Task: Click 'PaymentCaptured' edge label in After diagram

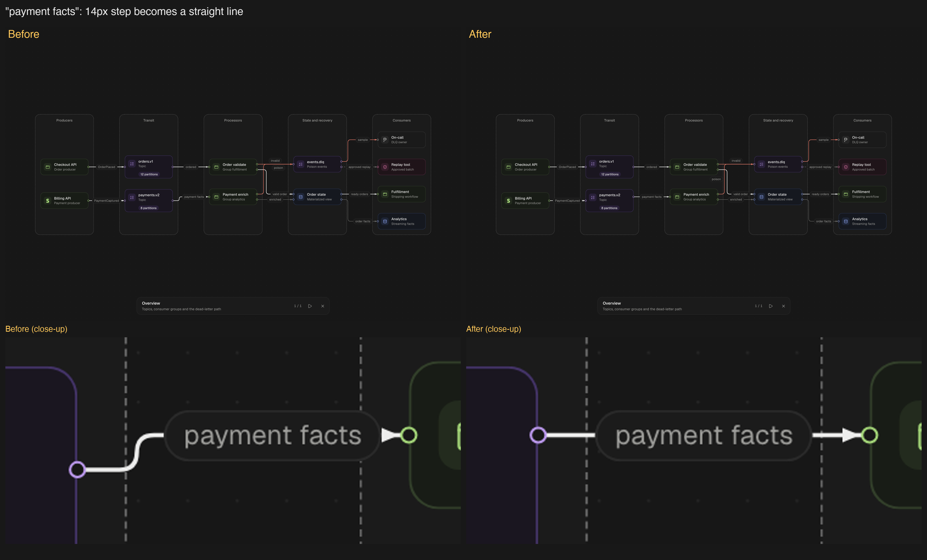Action: click(x=567, y=201)
